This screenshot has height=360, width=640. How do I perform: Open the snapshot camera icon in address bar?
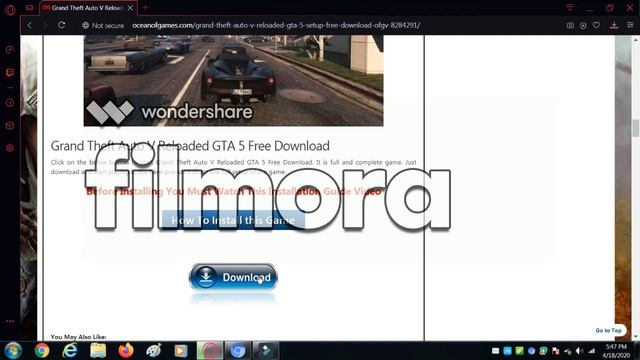570,25
